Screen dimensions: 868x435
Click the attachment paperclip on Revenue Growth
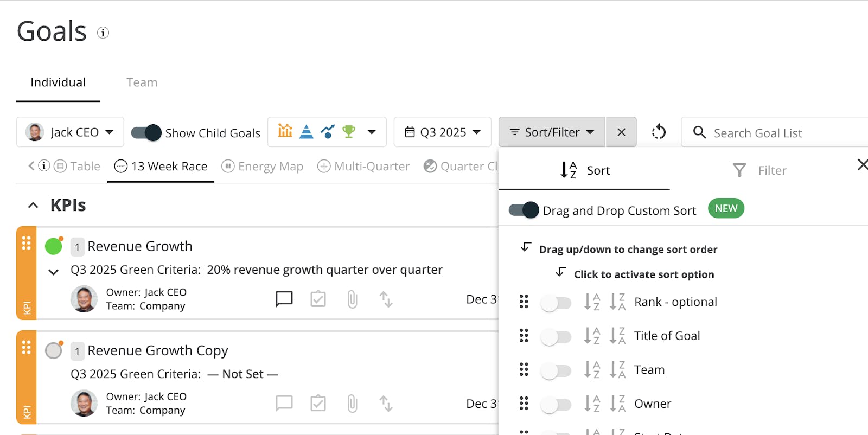coord(352,299)
